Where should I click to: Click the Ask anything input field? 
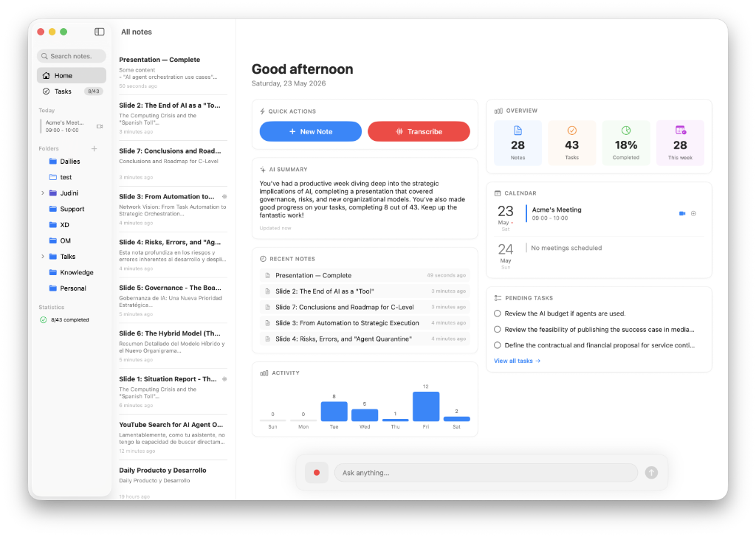point(486,473)
